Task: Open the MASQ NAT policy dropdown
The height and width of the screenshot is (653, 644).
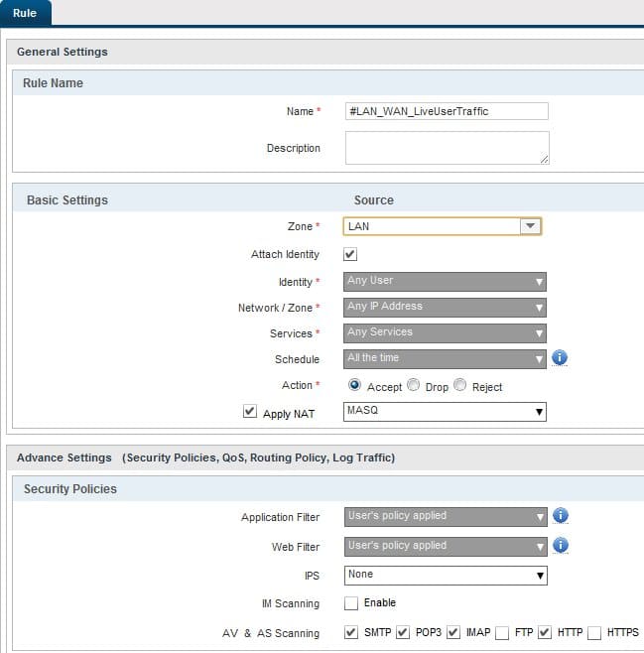Action: point(446,411)
